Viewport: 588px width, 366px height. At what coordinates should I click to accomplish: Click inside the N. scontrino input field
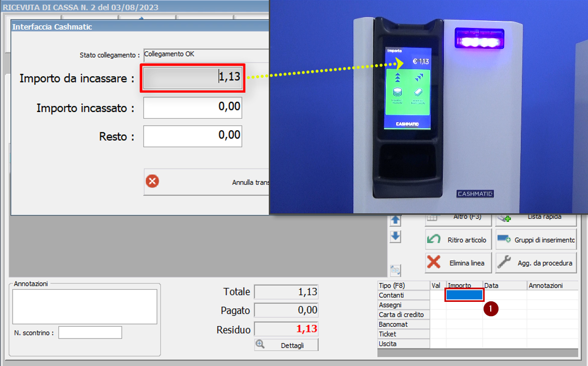click(90, 332)
